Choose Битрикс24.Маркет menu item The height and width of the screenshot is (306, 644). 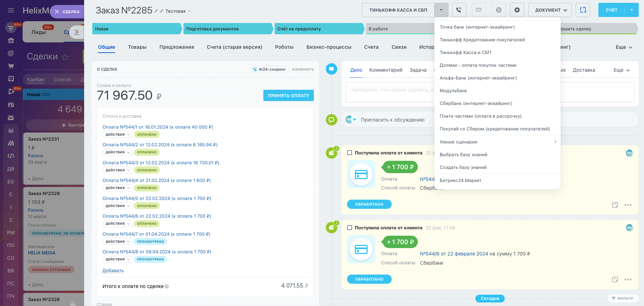pyautogui.click(x=497, y=181)
